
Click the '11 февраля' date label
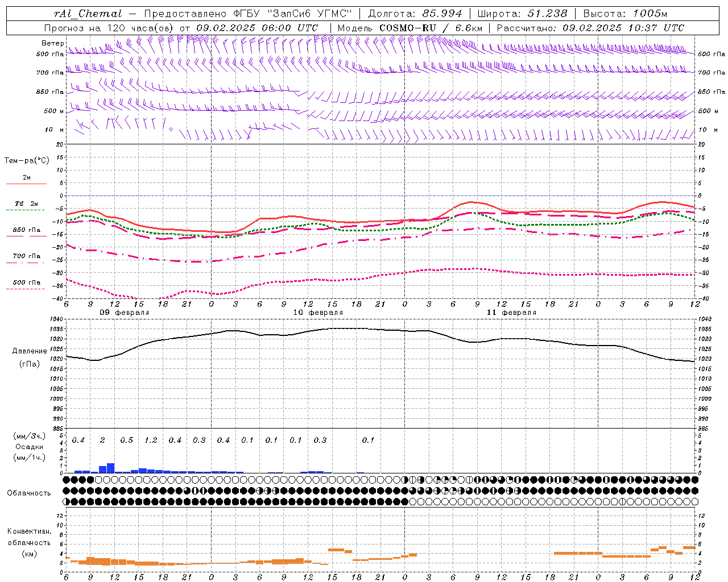pos(511,313)
